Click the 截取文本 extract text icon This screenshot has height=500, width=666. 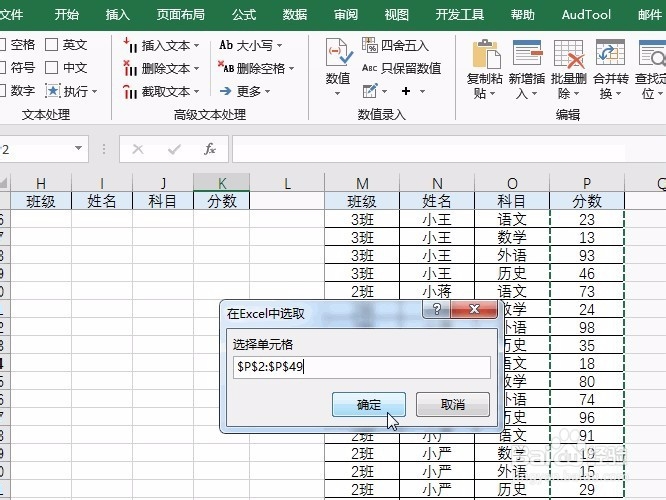point(130,91)
